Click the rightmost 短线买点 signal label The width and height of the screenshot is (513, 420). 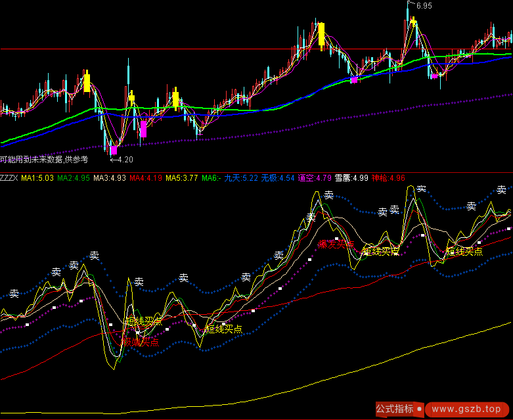(x=464, y=250)
